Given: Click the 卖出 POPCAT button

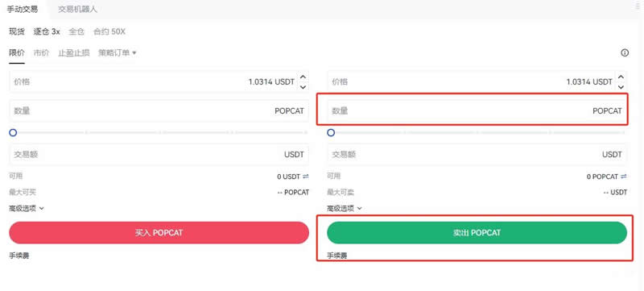Looking at the screenshot, I should click(x=477, y=233).
